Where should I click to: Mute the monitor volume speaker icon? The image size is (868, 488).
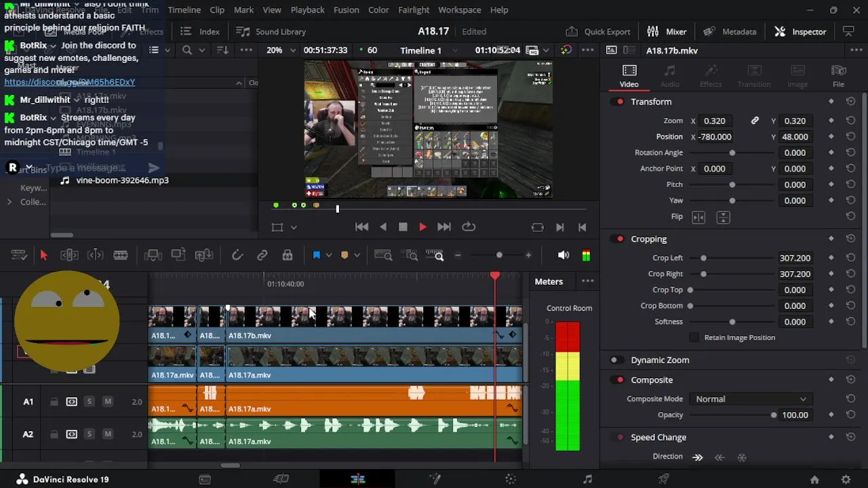coord(564,256)
